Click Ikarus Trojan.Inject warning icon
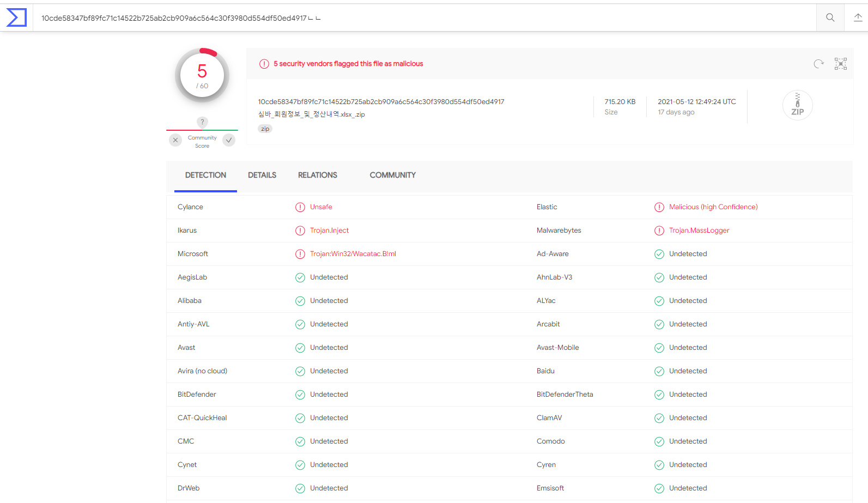 click(x=300, y=231)
